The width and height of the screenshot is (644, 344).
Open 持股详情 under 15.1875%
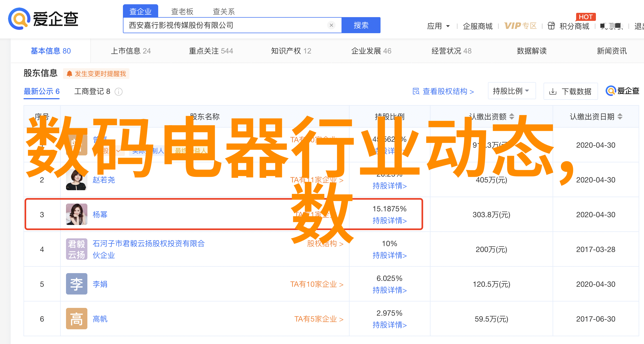[390, 220]
